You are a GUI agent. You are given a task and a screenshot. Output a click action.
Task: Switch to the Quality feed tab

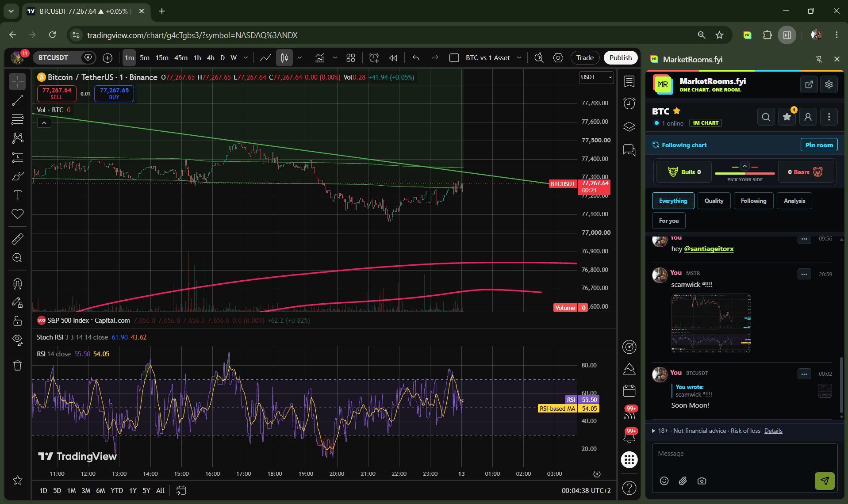[714, 201]
